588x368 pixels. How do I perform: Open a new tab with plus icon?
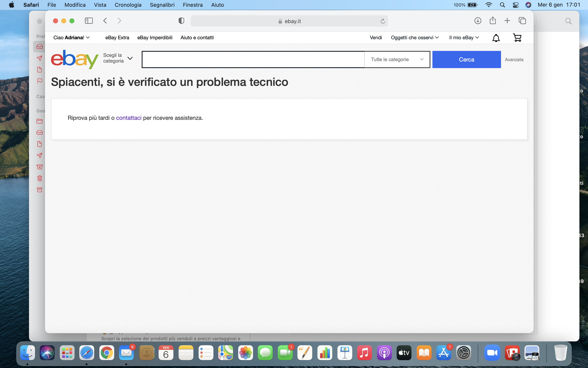point(507,21)
